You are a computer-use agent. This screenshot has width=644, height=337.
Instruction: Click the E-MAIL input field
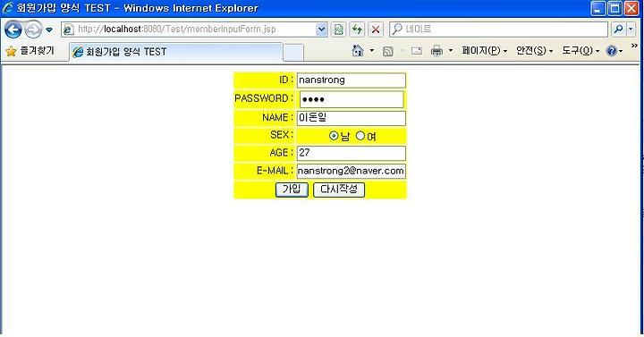coord(352,171)
